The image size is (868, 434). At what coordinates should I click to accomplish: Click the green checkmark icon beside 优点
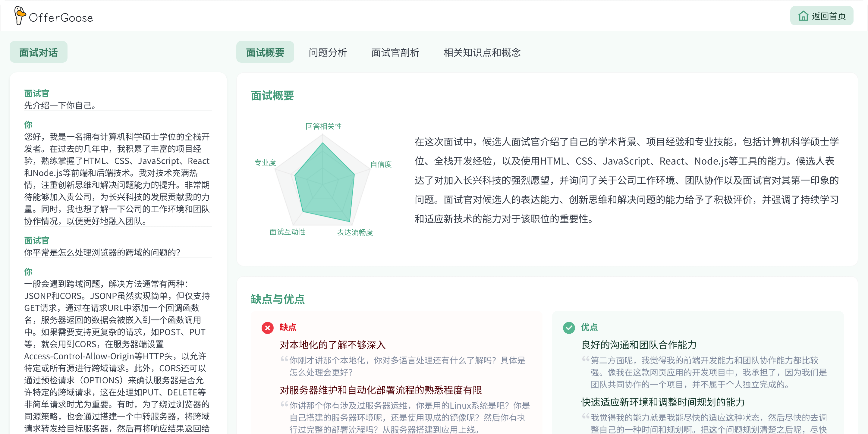point(569,327)
